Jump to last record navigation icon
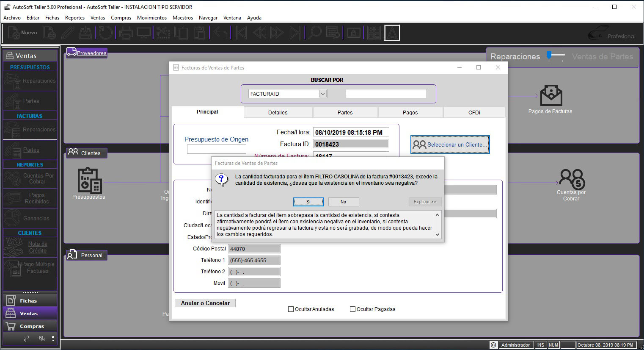 (x=295, y=33)
